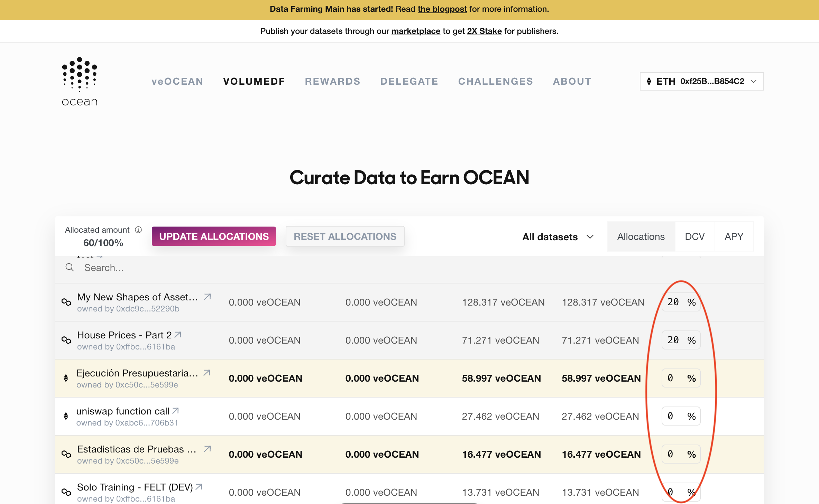Focus the dataset Search field
The image size is (819, 504).
click(x=410, y=268)
